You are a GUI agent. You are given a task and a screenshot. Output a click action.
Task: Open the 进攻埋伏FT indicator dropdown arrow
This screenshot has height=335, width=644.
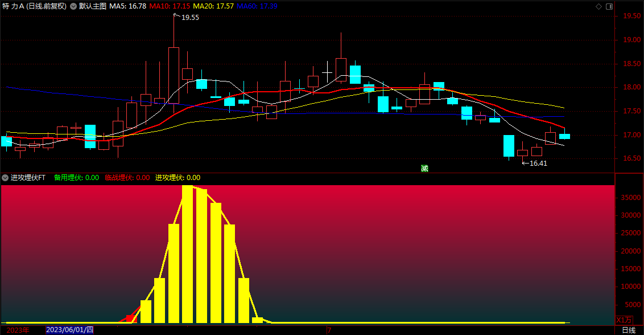point(5,178)
